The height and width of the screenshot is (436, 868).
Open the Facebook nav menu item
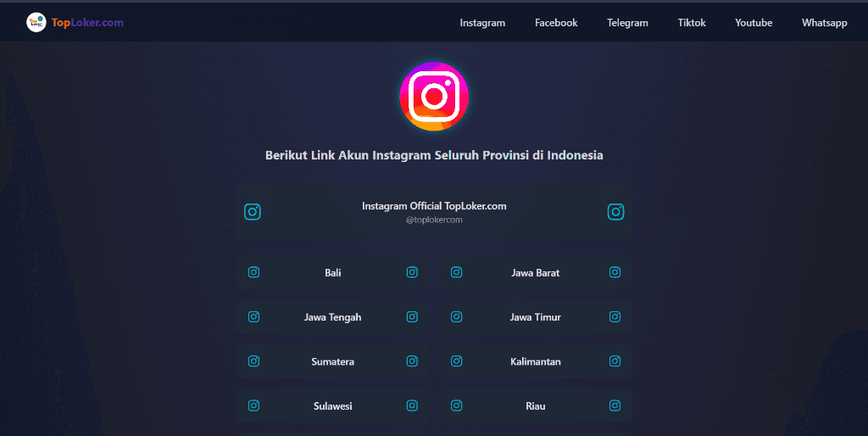click(556, 23)
